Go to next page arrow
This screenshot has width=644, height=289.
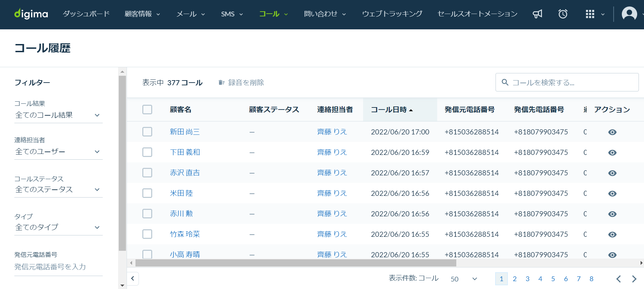coord(634,279)
